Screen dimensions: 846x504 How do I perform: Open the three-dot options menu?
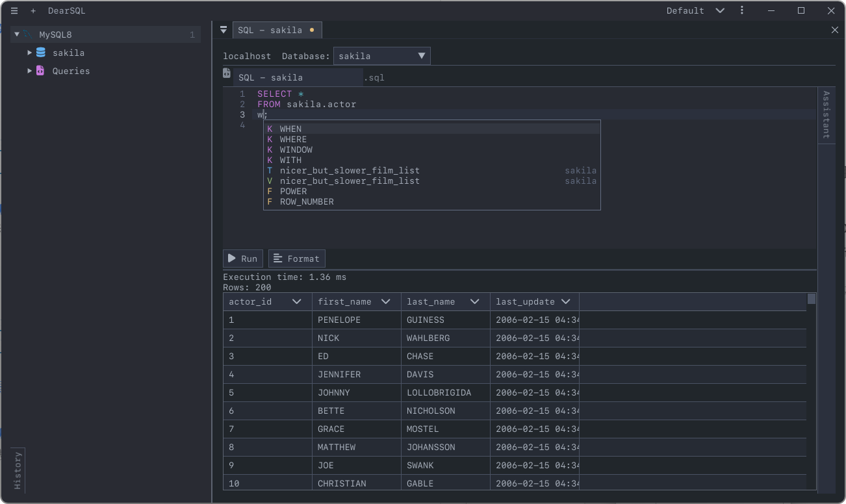[742, 10]
